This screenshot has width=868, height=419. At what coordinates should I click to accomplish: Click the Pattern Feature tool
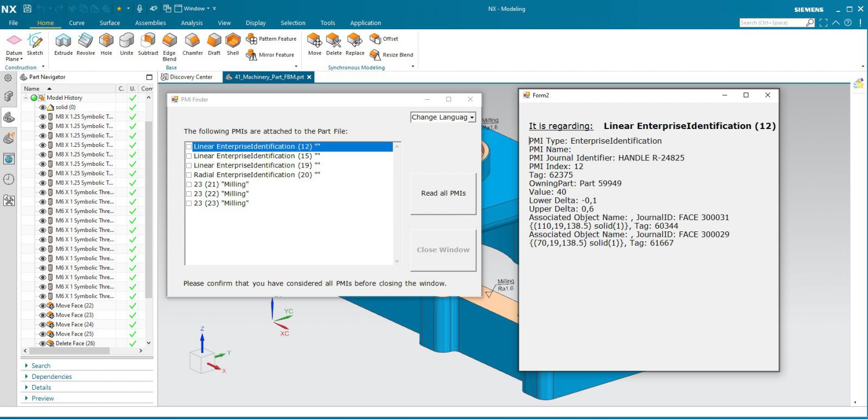pyautogui.click(x=271, y=38)
